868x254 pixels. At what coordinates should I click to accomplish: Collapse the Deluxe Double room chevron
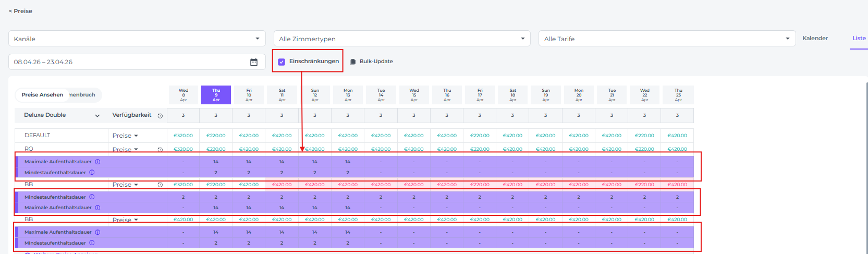pyautogui.click(x=97, y=116)
